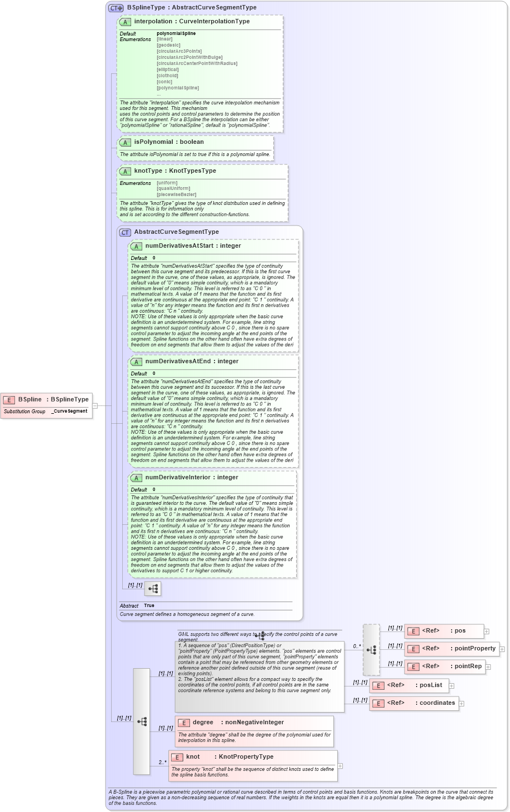Click the E icon on the BSpline element
510x812 pixels.
9,399
